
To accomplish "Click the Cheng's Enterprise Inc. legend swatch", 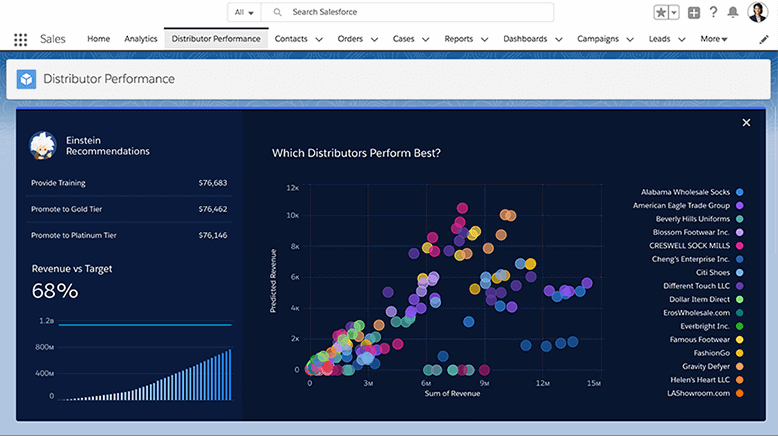I will [739, 259].
